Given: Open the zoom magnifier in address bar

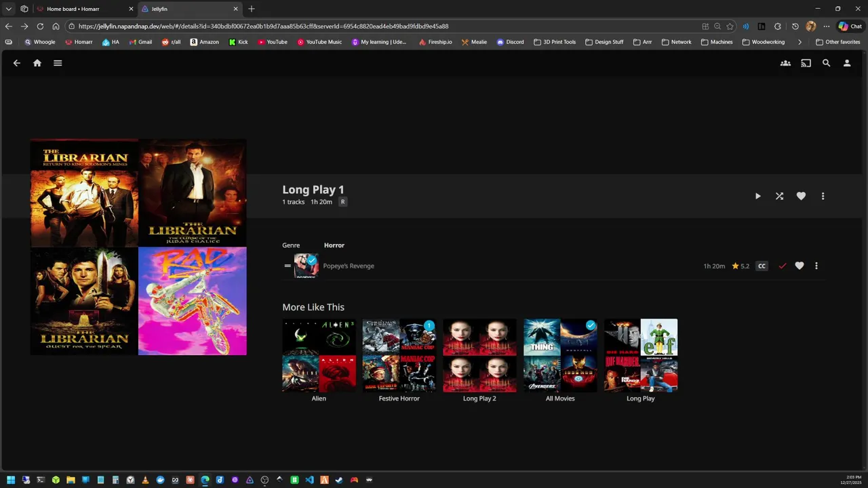Looking at the screenshot, I should click(717, 26).
